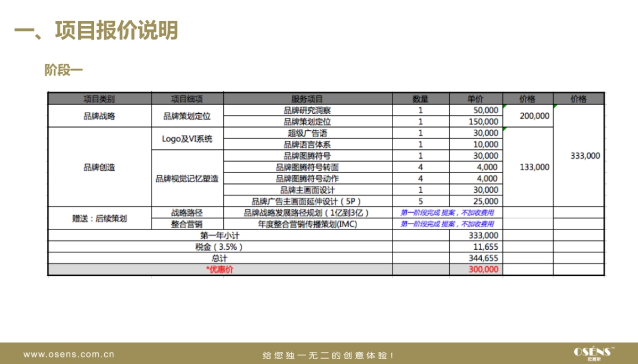The image size is (638, 364).
Task: Select the 品牌研究洞察 service row
Action: click(307, 109)
